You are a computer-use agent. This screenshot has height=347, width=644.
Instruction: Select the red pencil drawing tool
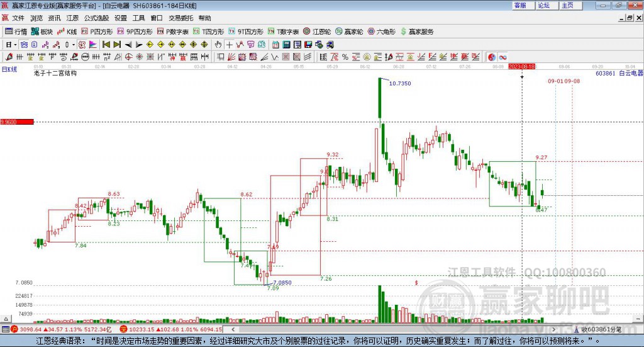9,57
